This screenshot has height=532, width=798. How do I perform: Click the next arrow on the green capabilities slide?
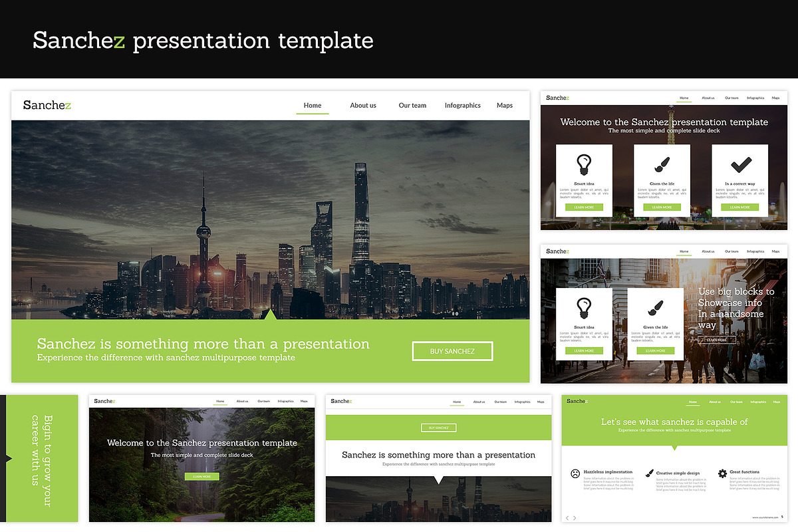coord(575,517)
